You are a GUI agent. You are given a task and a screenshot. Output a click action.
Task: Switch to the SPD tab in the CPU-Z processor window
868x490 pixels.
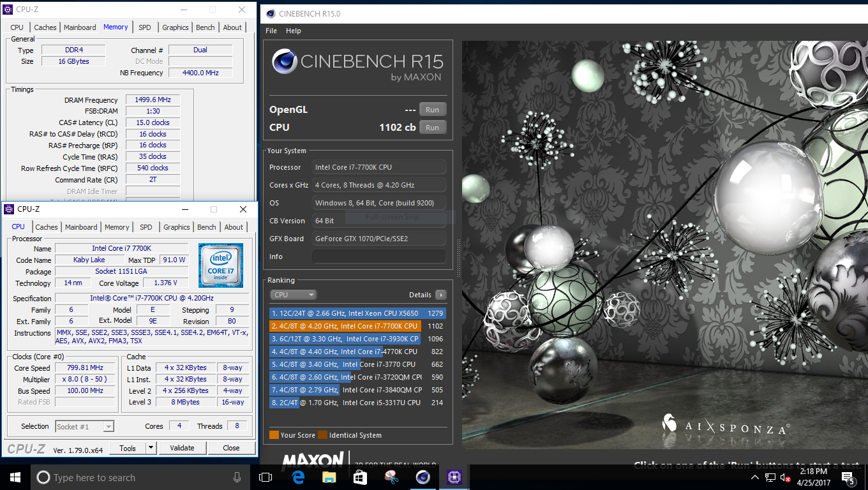(x=146, y=227)
